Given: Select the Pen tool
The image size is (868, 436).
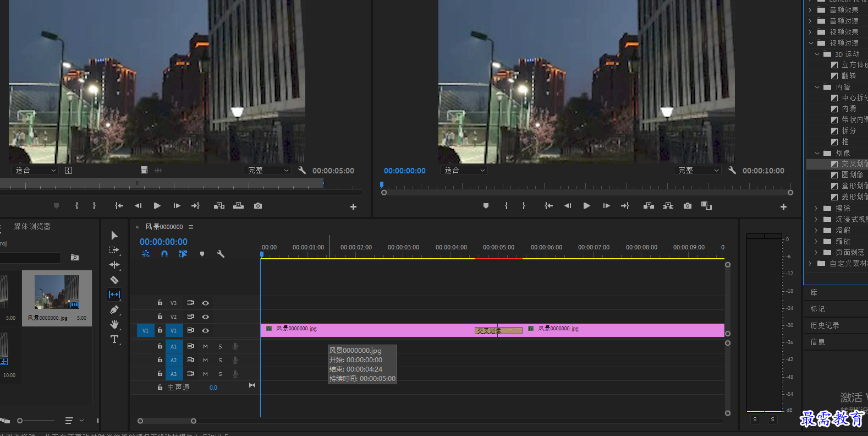Looking at the screenshot, I should click(114, 309).
